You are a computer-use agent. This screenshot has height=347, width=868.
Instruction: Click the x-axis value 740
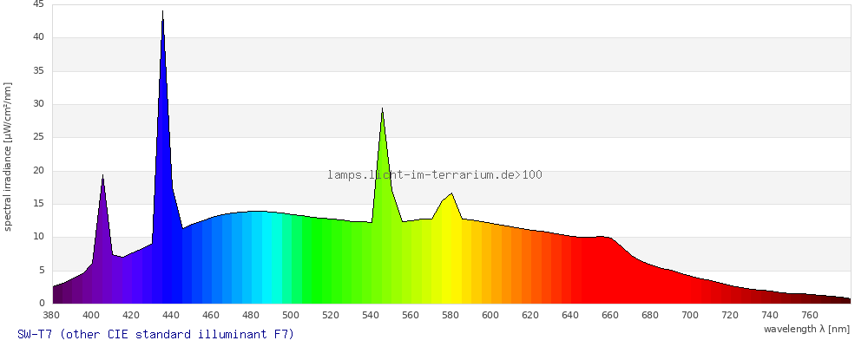(770, 316)
